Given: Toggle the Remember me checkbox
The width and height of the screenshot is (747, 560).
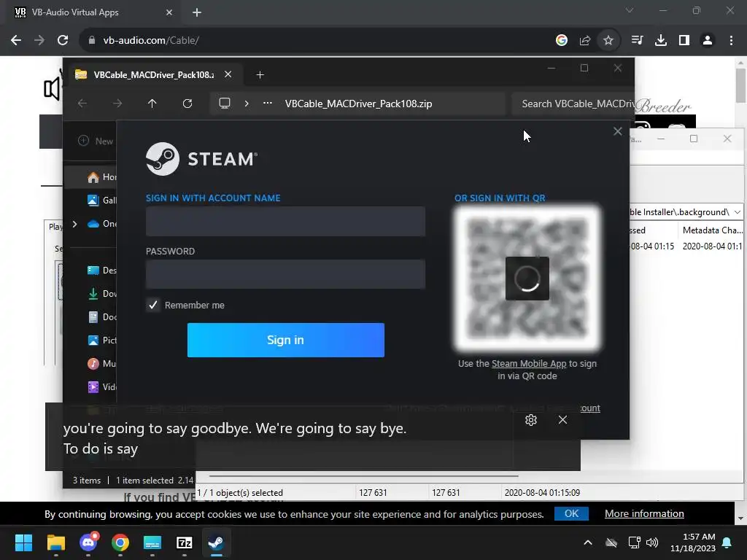Looking at the screenshot, I should click(153, 306).
